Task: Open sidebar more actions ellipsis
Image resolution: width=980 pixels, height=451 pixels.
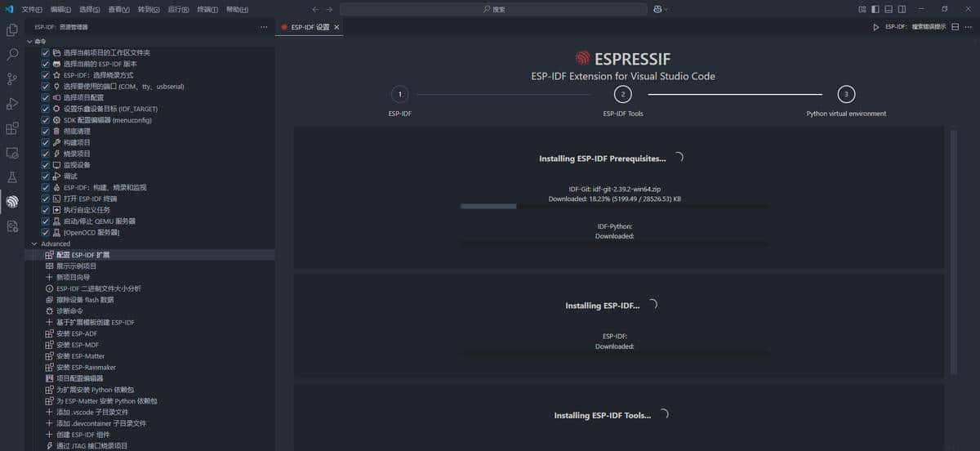Action: (x=264, y=27)
